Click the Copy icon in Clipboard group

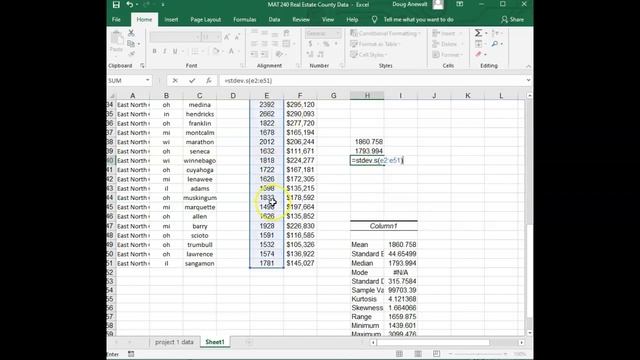tap(131, 44)
